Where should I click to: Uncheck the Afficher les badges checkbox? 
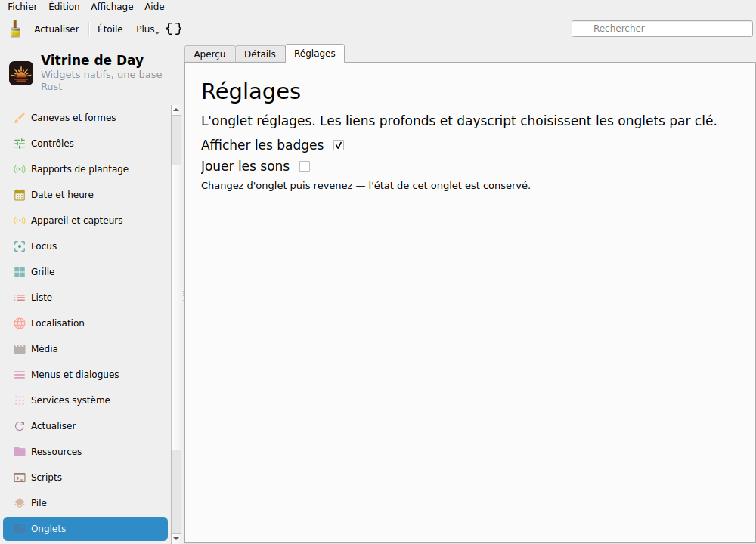pos(339,145)
